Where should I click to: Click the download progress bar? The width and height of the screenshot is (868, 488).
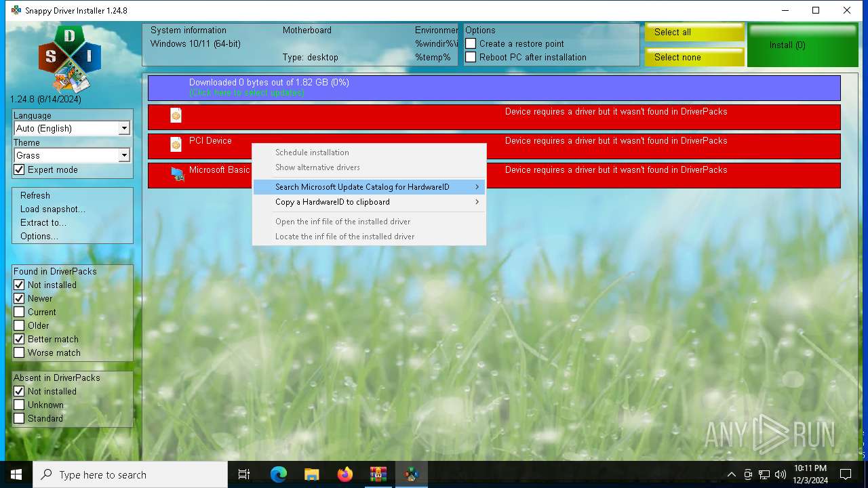tap(494, 88)
